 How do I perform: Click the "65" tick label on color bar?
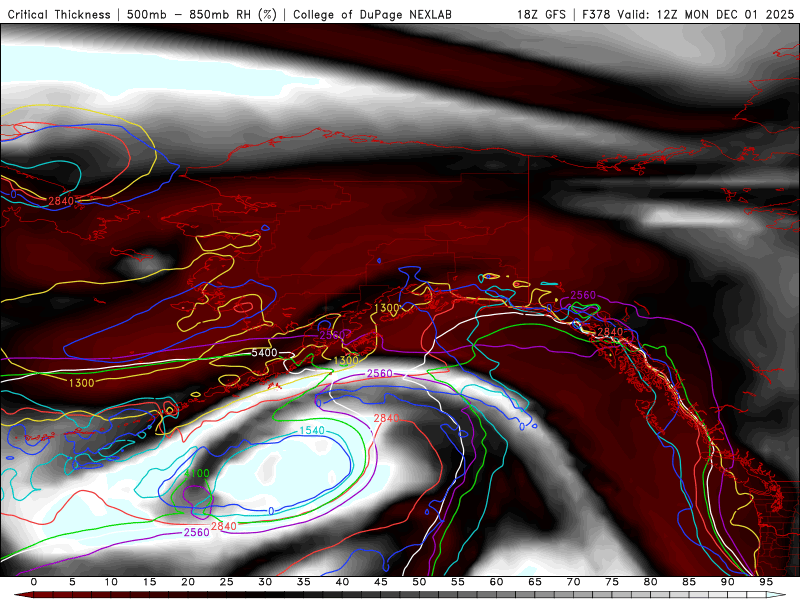pyautogui.click(x=535, y=582)
